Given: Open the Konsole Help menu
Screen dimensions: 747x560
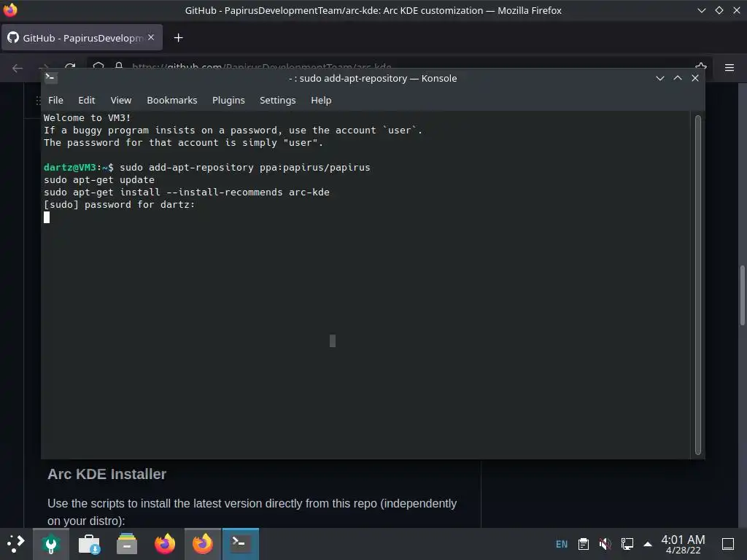Looking at the screenshot, I should 321,101.
